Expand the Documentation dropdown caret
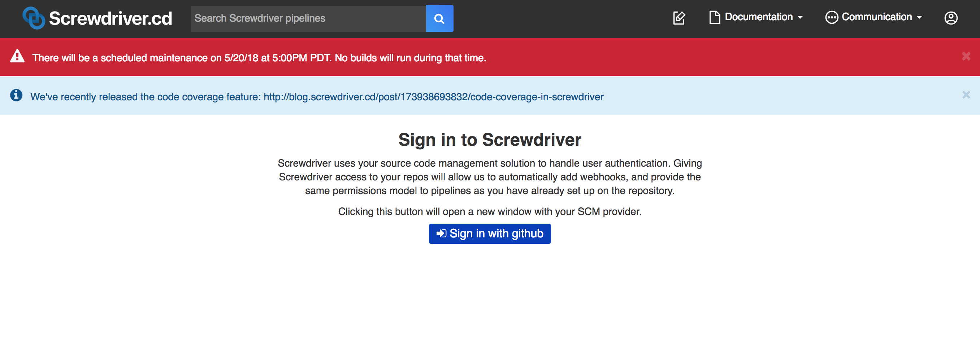Viewport: 980px width, 342px height. (800, 17)
